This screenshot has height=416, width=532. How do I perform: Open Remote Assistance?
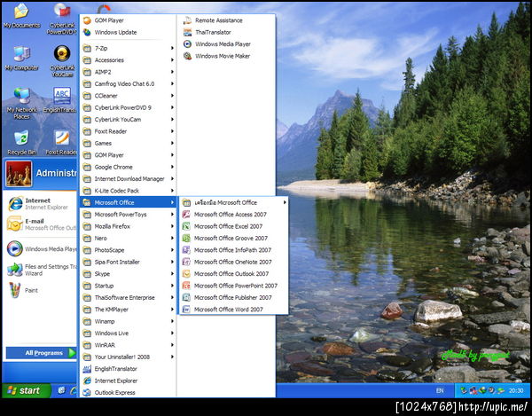[225, 20]
